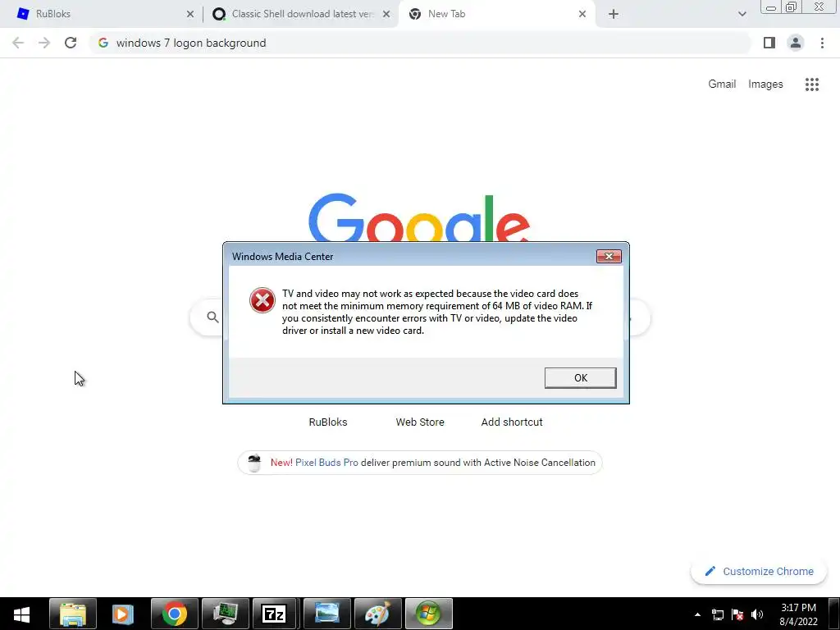Screen dimensions: 840x630
Task: Open the system monitor taskbar icon
Action: (226, 614)
